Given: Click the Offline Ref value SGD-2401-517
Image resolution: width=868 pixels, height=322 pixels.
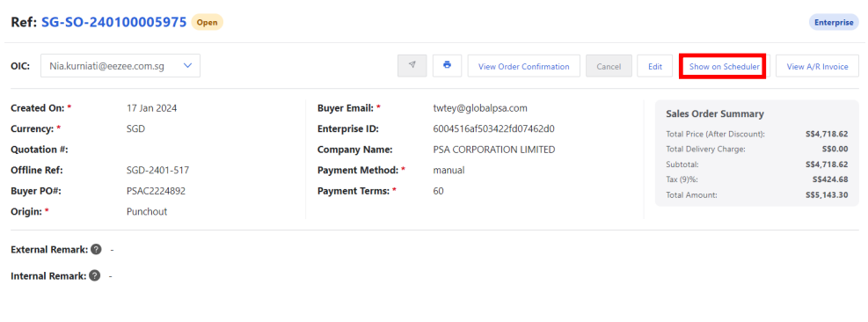Looking at the screenshot, I should tap(157, 170).
